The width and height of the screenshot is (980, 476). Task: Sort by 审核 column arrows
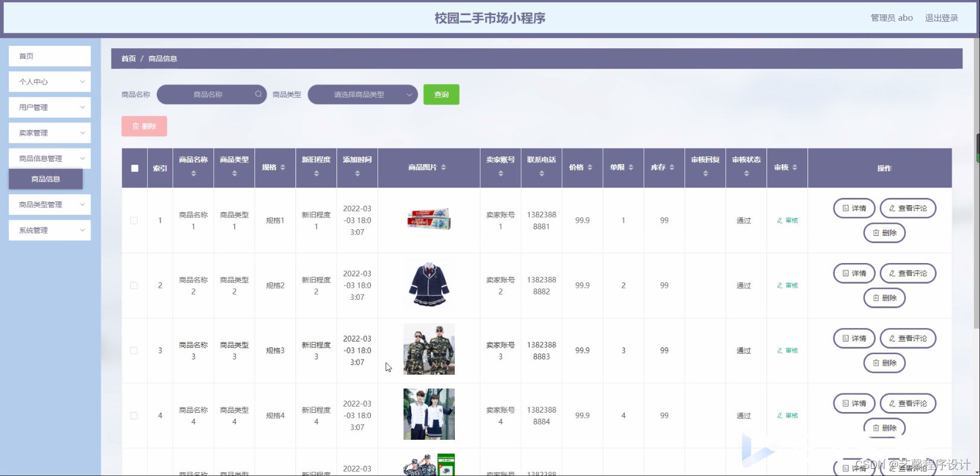click(795, 167)
